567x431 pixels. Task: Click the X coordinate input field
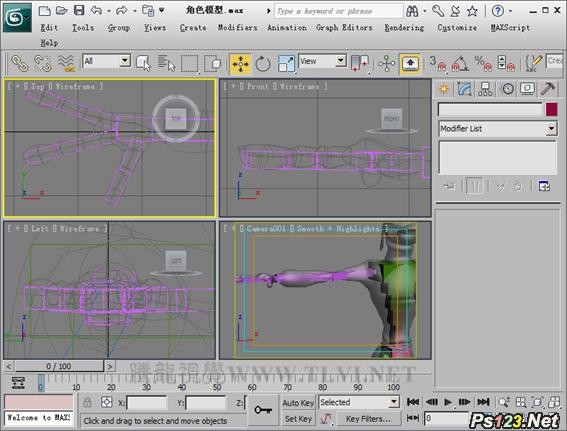[147, 402]
